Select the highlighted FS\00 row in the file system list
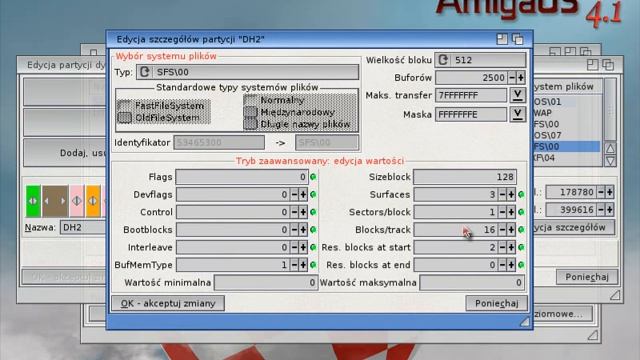Viewport: 640px width, 360px height. coord(567,147)
